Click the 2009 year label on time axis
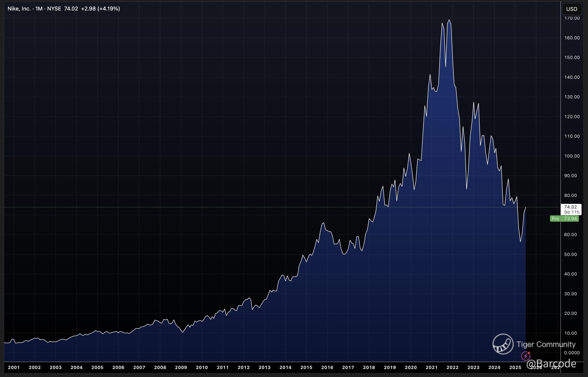588x377 pixels. [181, 368]
